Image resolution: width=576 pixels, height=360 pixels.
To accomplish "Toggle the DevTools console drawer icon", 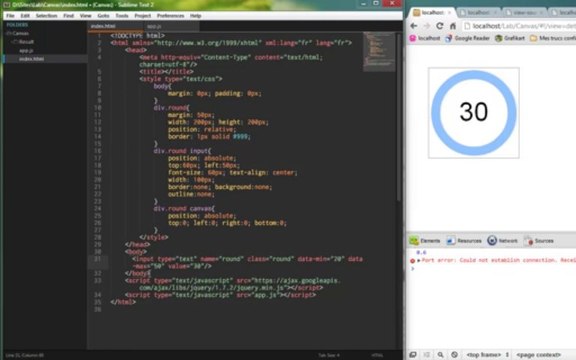I will [426, 354].
